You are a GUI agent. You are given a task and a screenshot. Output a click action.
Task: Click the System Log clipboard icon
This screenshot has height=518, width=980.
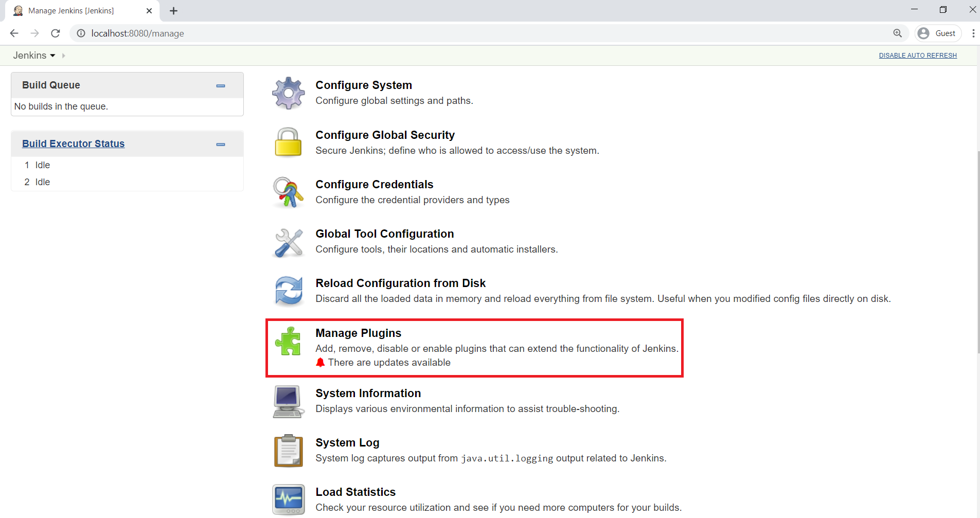pyautogui.click(x=289, y=451)
